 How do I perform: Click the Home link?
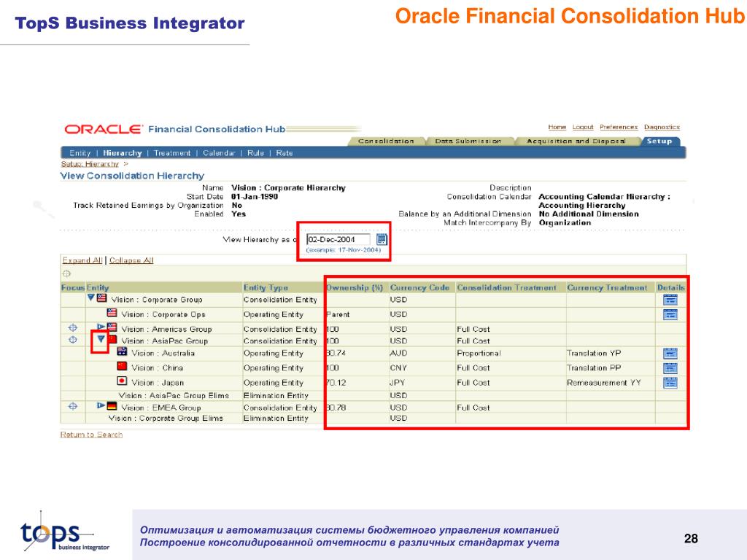pos(557,127)
